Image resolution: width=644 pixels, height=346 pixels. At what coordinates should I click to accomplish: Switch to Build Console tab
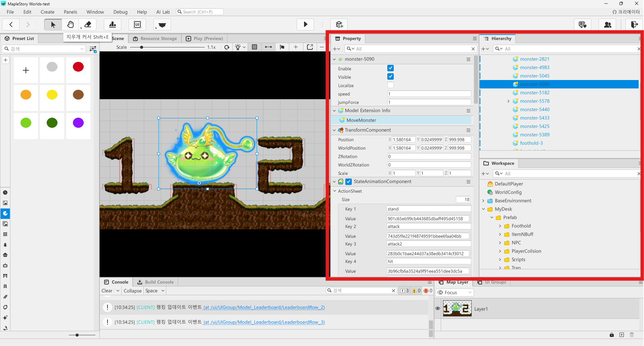[156, 282]
